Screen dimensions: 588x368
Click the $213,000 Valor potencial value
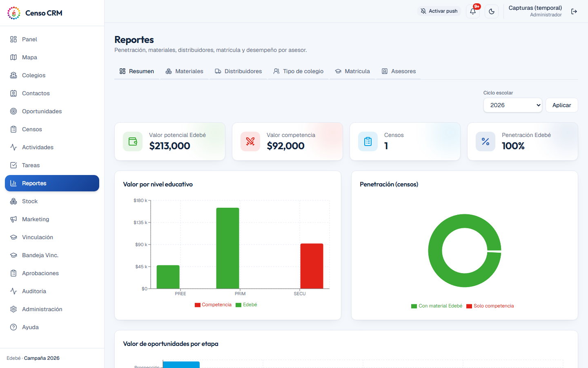(x=170, y=146)
